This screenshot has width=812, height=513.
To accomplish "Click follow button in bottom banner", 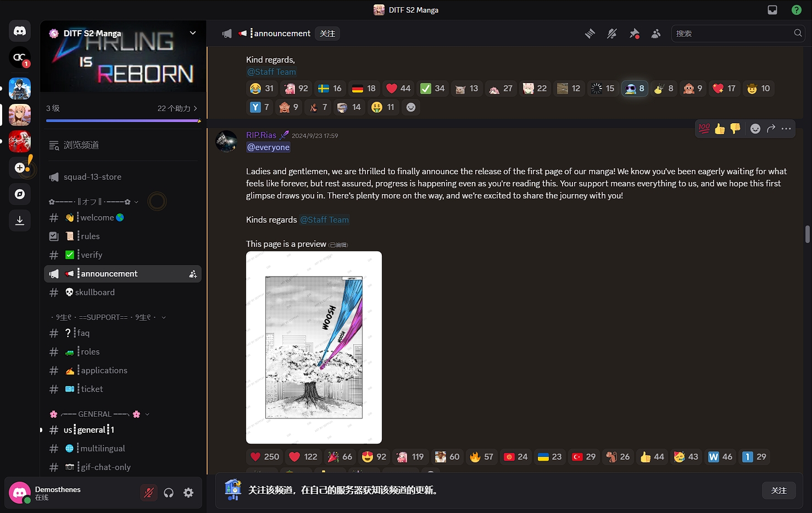I will pos(779,490).
